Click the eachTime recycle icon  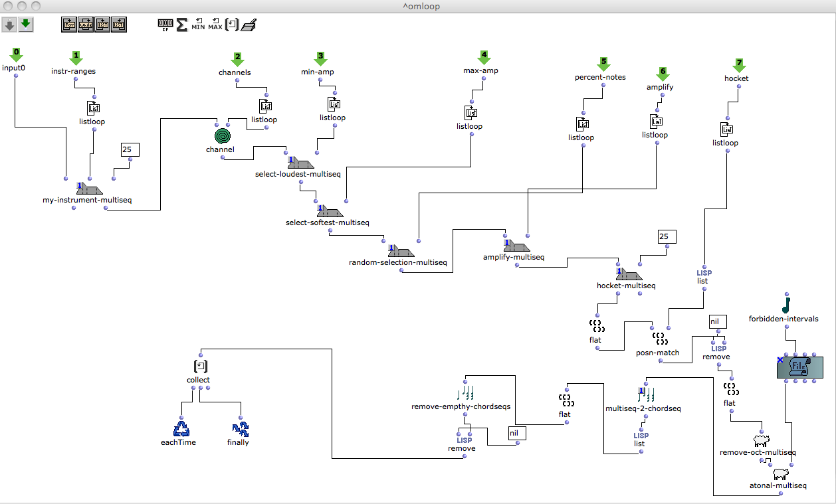click(181, 428)
